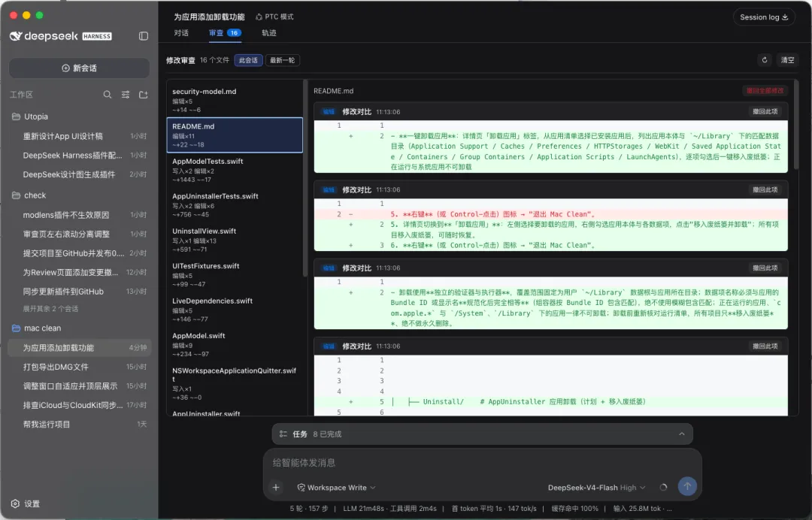Viewport: 812px width, 520px height.
Task: Open 设置 settings at sidebar bottom
Action: point(26,503)
